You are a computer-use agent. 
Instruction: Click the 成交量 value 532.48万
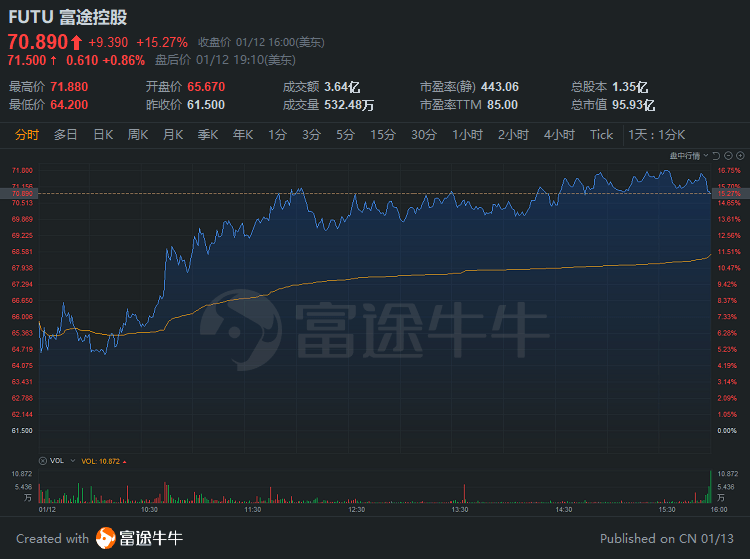349,105
